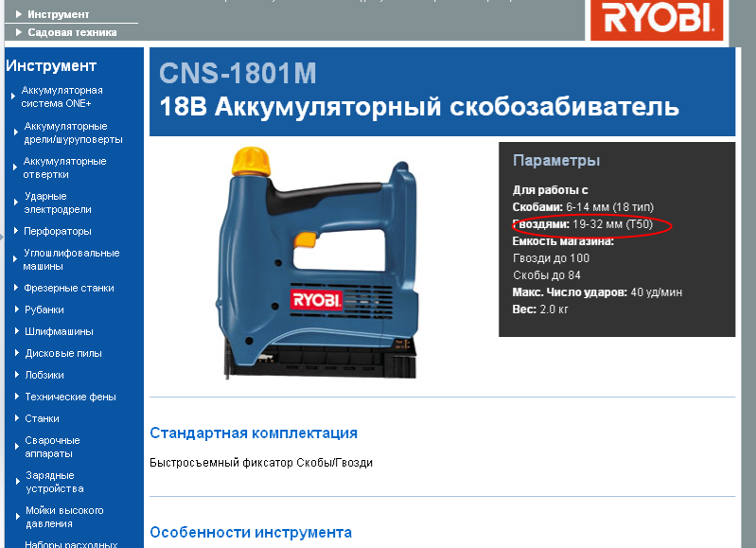Click the Гвозди до 100 line
This screenshot has height=548, width=756.
pyautogui.click(x=551, y=258)
